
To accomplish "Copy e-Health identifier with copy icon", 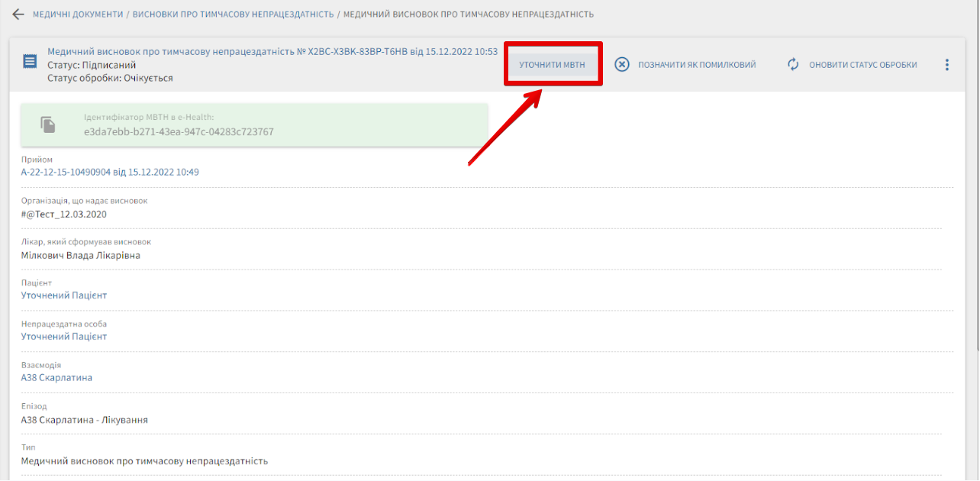I will click(x=48, y=125).
